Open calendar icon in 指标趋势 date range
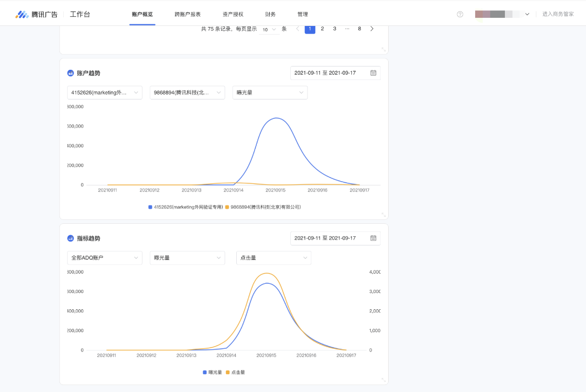The height and width of the screenshot is (392, 586). [x=373, y=238]
